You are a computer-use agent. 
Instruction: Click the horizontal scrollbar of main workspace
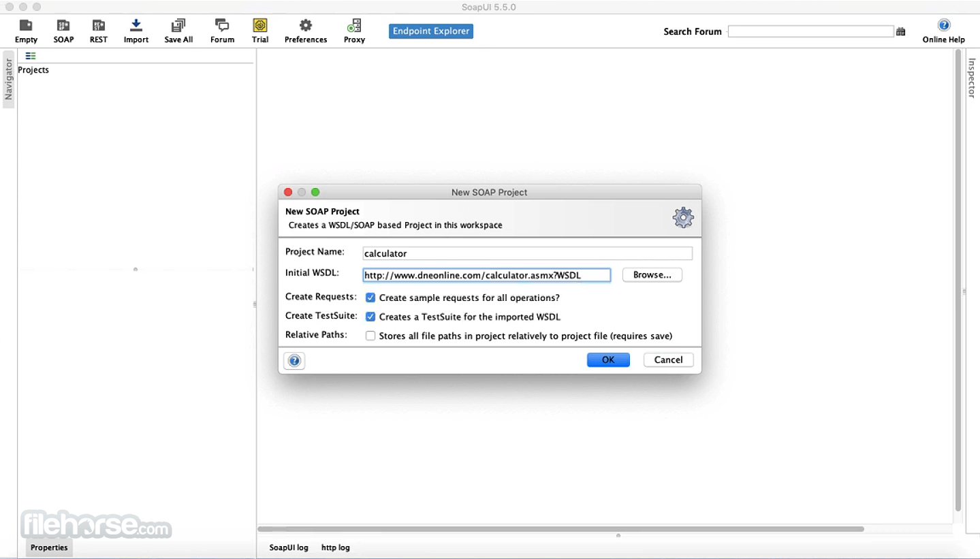(x=561, y=529)
